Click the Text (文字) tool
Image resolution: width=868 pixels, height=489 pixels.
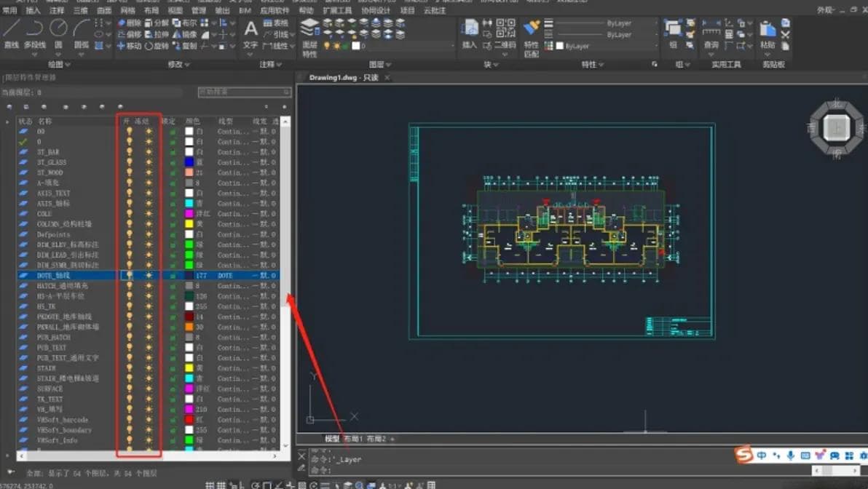(250, 34)
